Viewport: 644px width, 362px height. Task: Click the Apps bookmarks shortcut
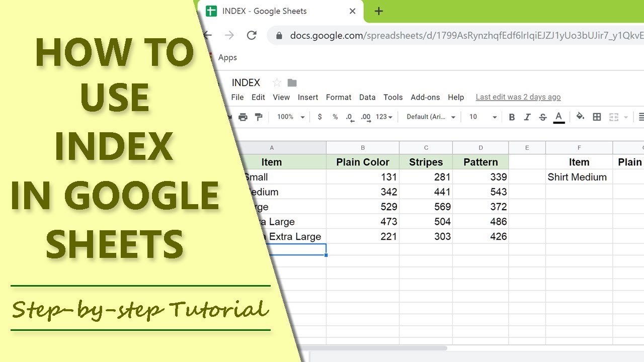(x=227, y=57)
